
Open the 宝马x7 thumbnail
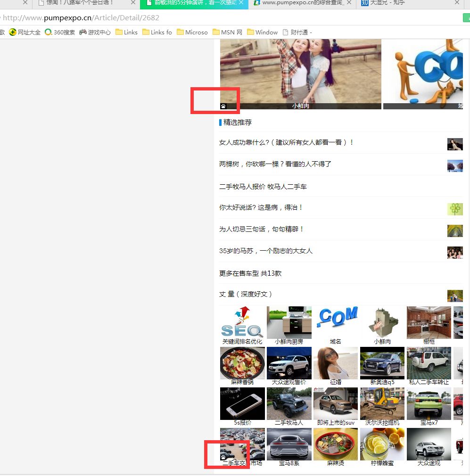point(429,403)
